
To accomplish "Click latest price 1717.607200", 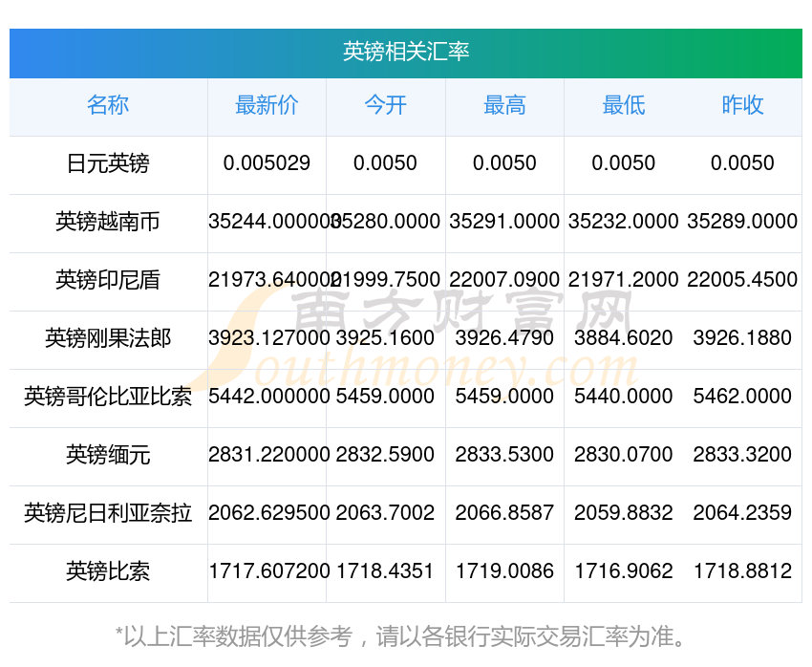I will pos(268,570).
